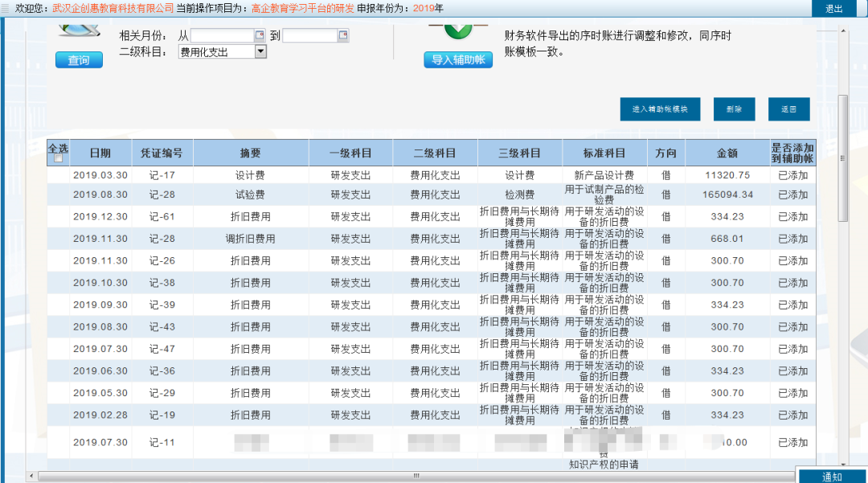Click the 凭证编号 column header
Image resolution: width=868 pixels, height=483 pixels.
(x=162, y=153)
